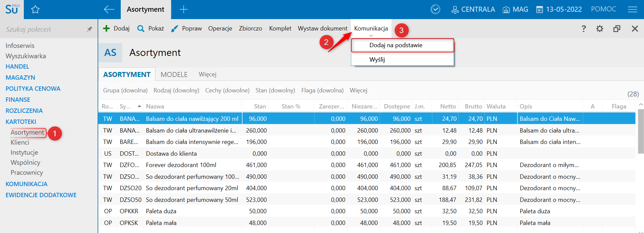This screenshot has width=644, height=233.
Task: Open settings with the gear icon
Action: click(600, 29)
